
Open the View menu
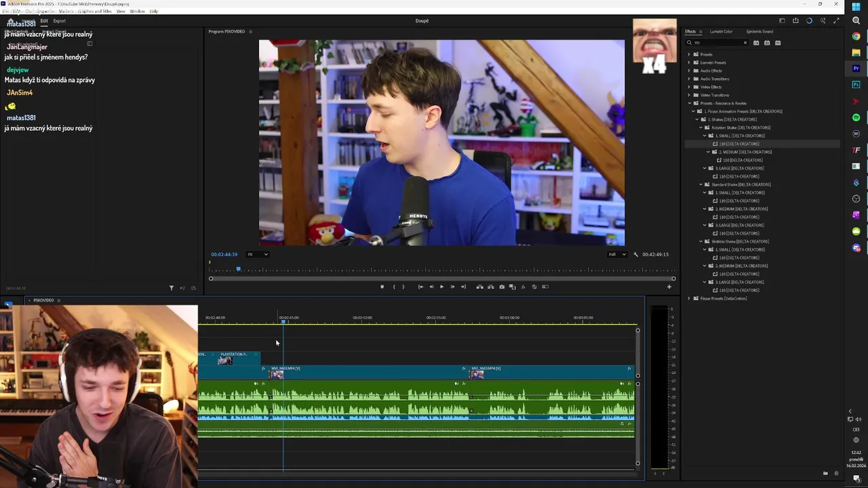120,12
